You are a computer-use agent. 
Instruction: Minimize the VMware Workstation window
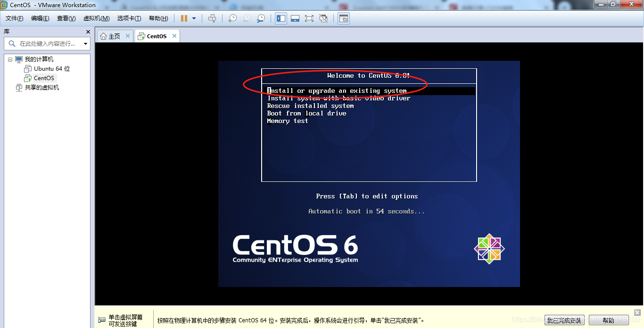click(x=601, y=4)
